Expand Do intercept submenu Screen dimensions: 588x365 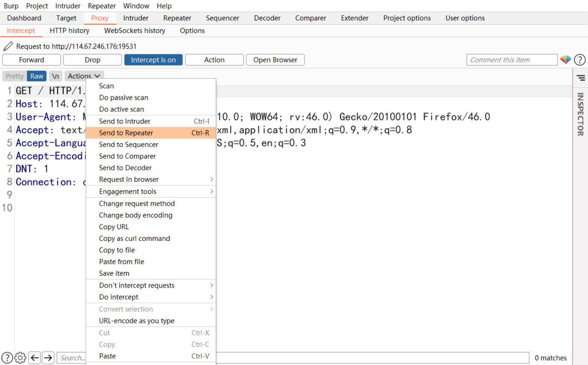coord(151,297)
